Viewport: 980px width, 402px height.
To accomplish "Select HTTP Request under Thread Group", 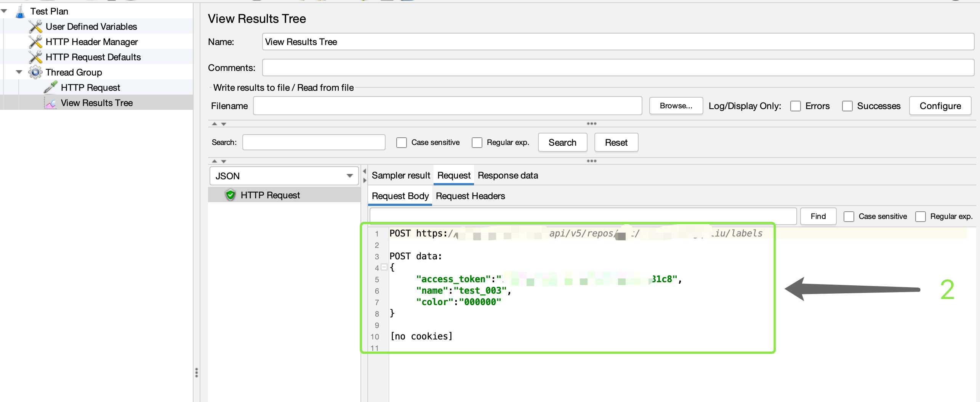I will pos(90,88).
